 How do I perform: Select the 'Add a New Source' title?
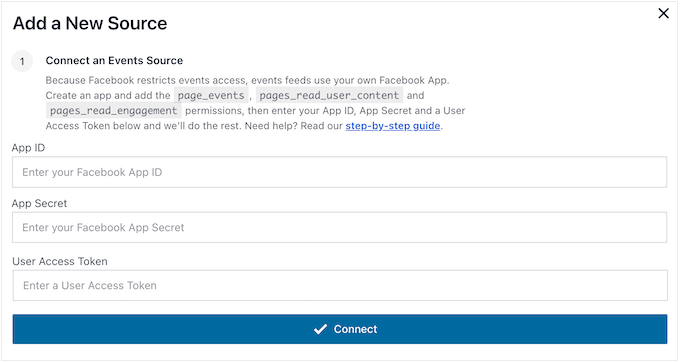[x=90, y=23]
